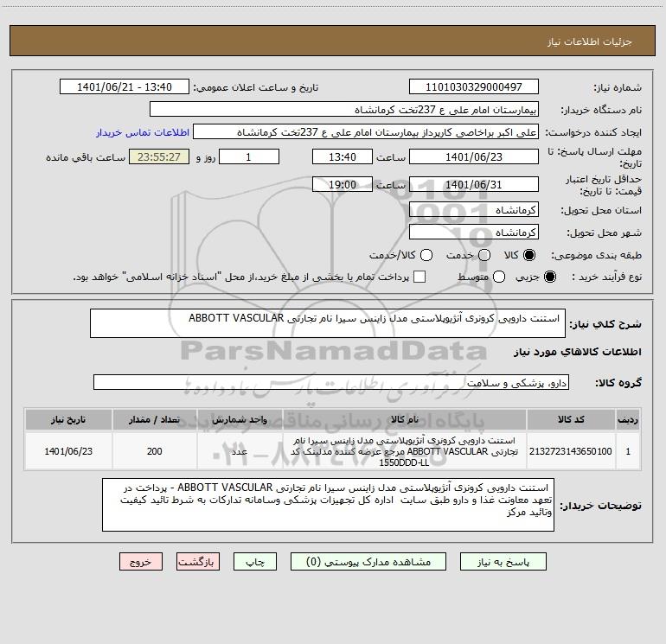Viewport: 666px width, 644px height.
Task: Click the خروج exit button
Action: pos(141,562)
